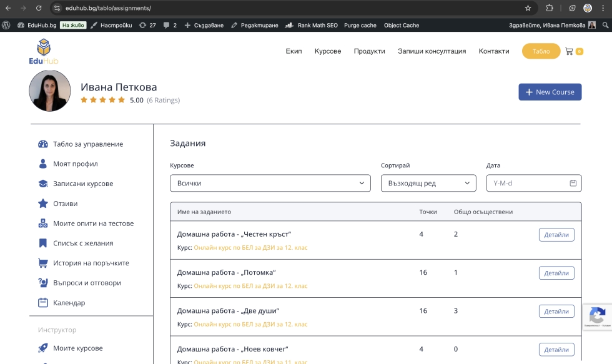Image resolution: width=612 pixels, height=364 pixels.
Task: Open the browser extensions puzzle icon
Action: coord(550,8)
